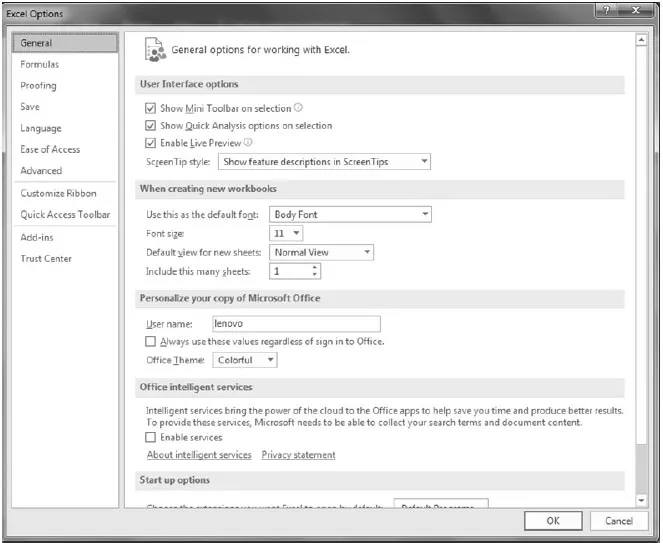The width and height of the screenshot is (663, 543).
Task: Toggle Show Quick Analysis options on selection
Action: point(151,126)
